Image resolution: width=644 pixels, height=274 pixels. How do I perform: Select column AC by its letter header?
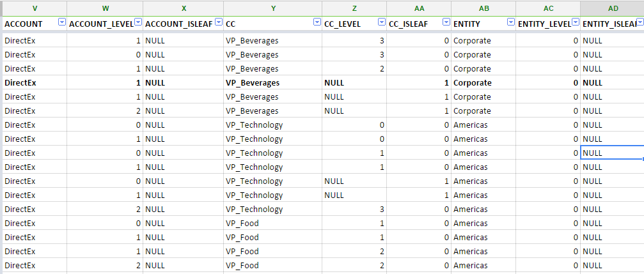(x=548, y=8)
